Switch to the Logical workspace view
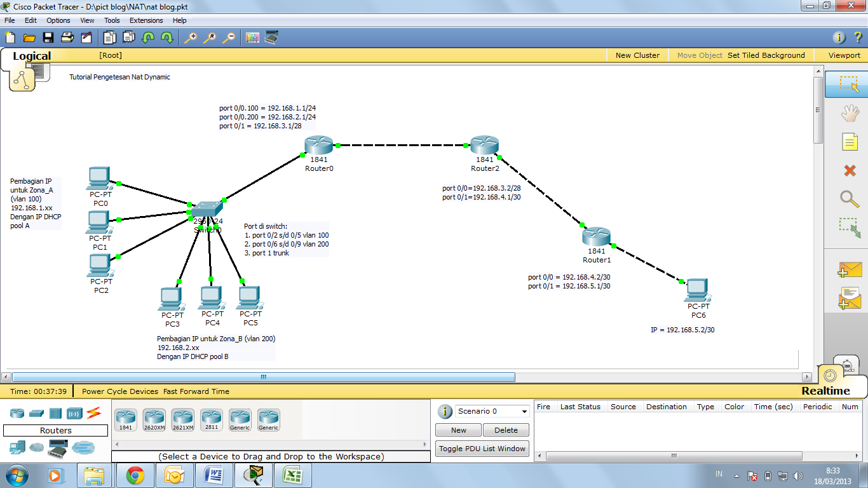Screen dimensions: 868x488 point(32,56)
